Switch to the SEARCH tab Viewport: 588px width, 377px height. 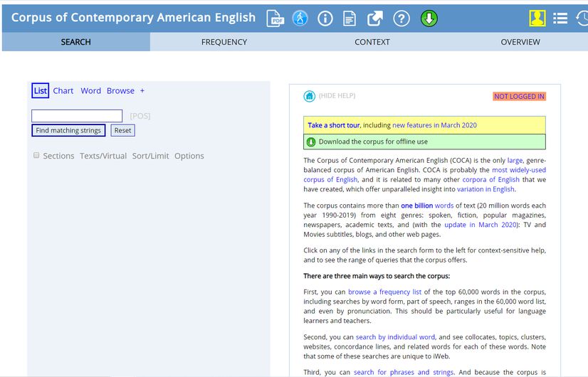[76, 42]
